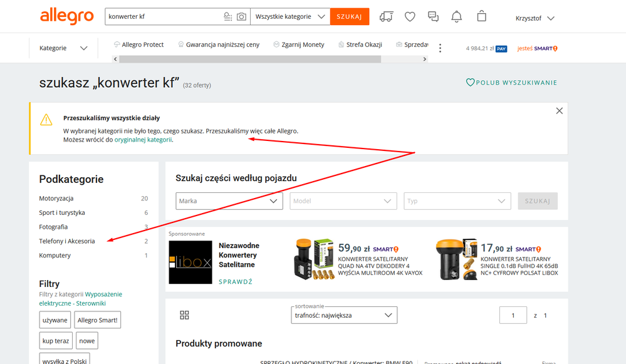This screenshot has height=364, width=626.
Task: Open the Kategorie menu
Action: [63, 48]
